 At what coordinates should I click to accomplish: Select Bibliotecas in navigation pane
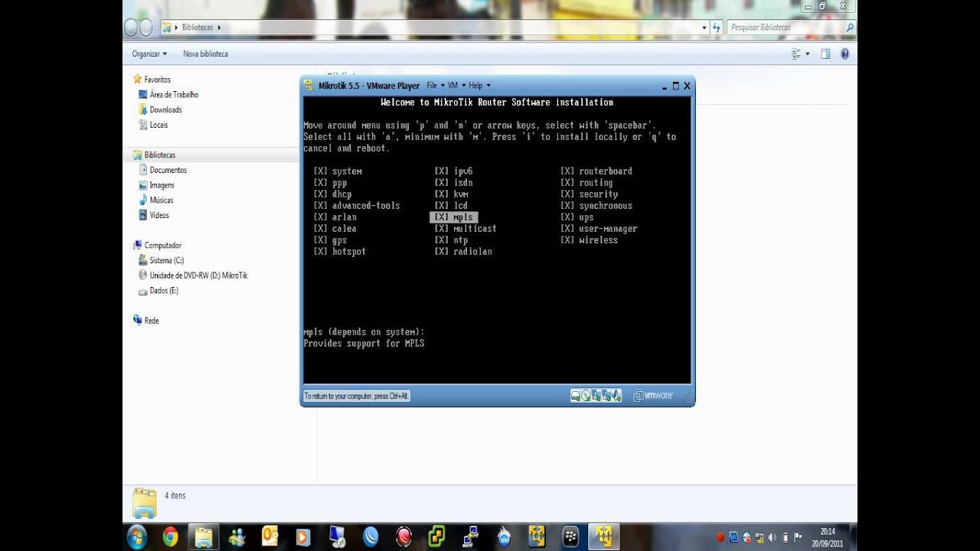pyautogui.click(x=160, y=155)
